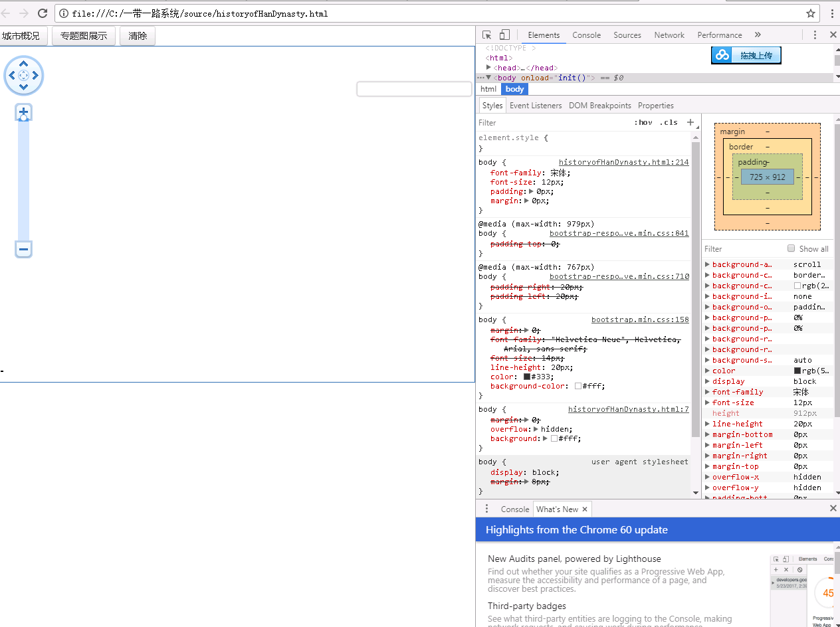Screen dimensions: 840x627
Task: Click the browser address bar URL
Action: (x=200, y=13)
